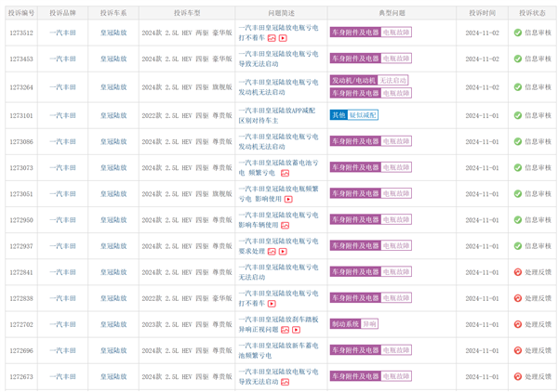This screenshot has width=558, height=392.
Task: Click the 电瓶故障 tag in row 1273086
Action: [x=396, y=141]
